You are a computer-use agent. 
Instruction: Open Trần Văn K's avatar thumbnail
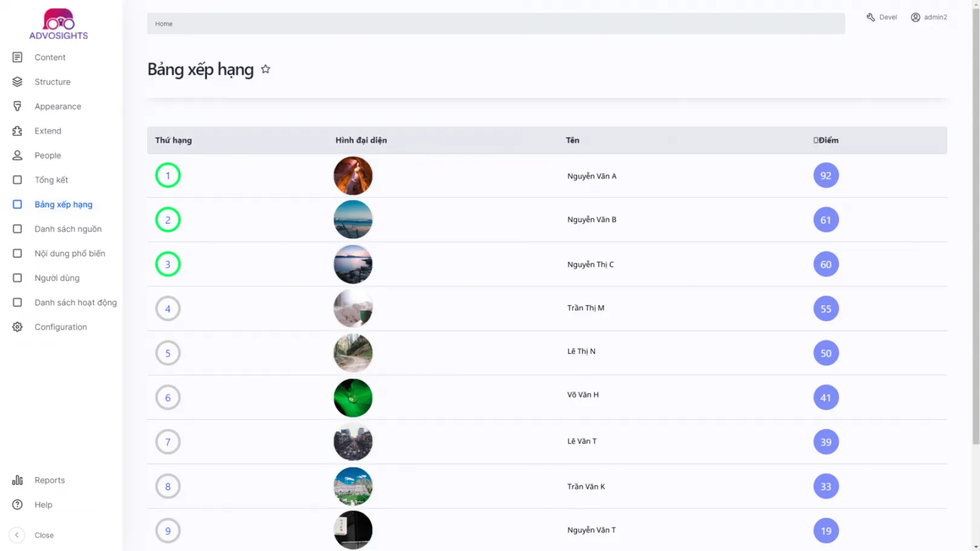[353, 486]
